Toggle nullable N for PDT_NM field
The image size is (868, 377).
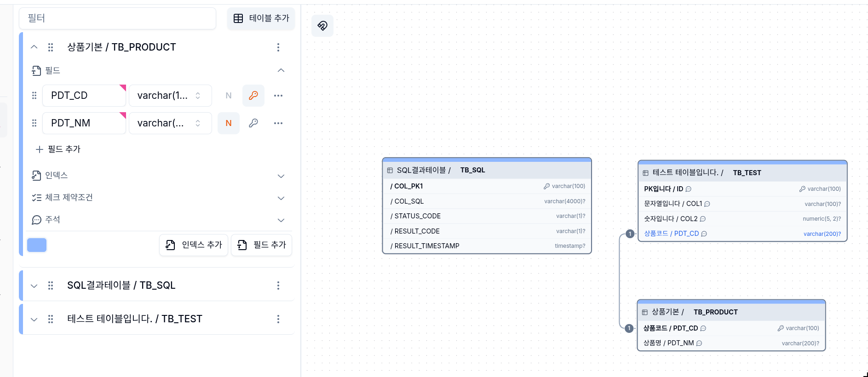229,123
